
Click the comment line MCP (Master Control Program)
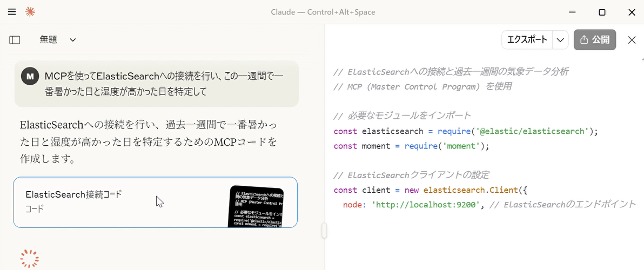coord(422,86)
